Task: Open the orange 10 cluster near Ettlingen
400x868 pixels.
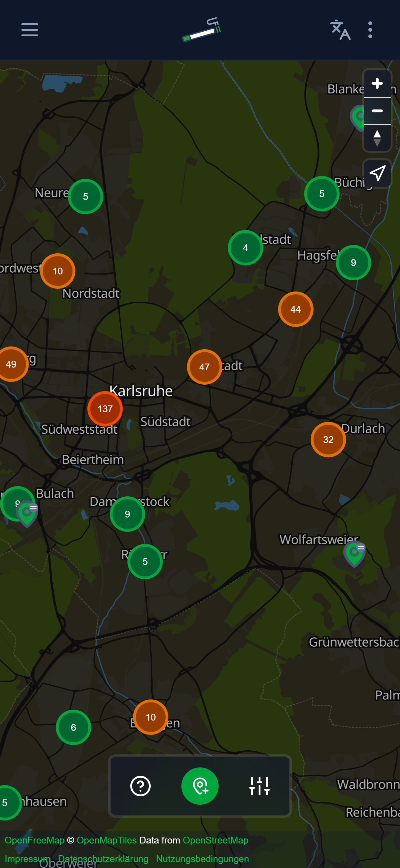Action: pyautogui.click(x=151, y=717)
